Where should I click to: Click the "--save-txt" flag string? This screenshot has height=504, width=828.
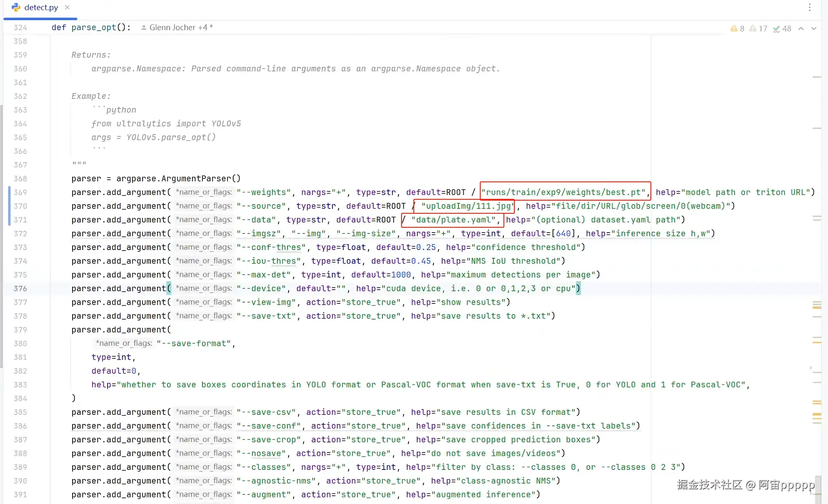[x=266, y=316]
